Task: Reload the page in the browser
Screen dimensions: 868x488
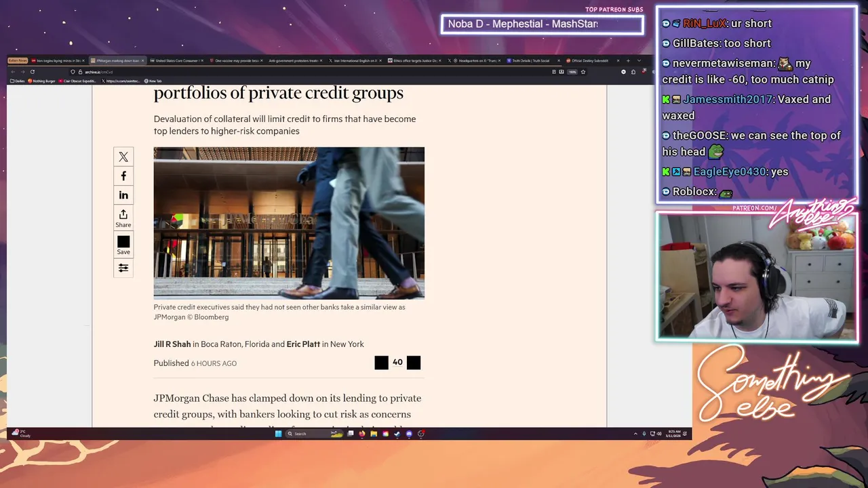Action: point(33,72)
